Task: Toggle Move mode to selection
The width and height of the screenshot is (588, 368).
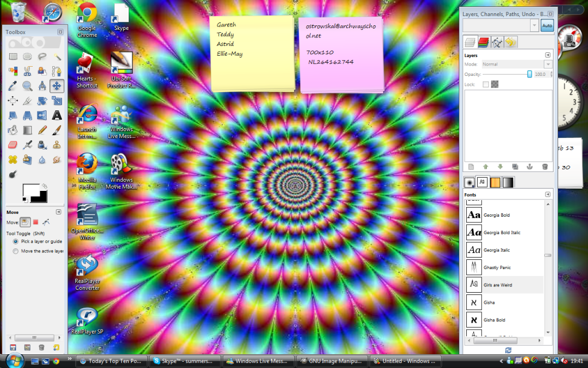Action: 36,223
